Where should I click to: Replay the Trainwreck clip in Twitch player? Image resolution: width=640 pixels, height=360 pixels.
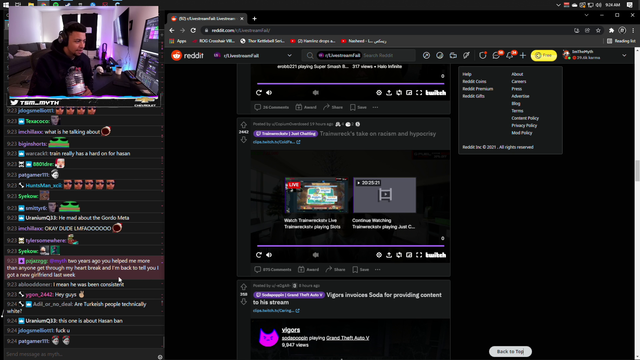(x=259, y=255)
